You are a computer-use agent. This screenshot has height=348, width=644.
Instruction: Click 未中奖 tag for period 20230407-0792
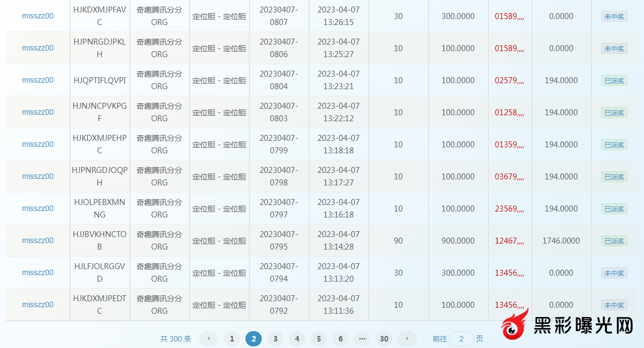(614, 306)
